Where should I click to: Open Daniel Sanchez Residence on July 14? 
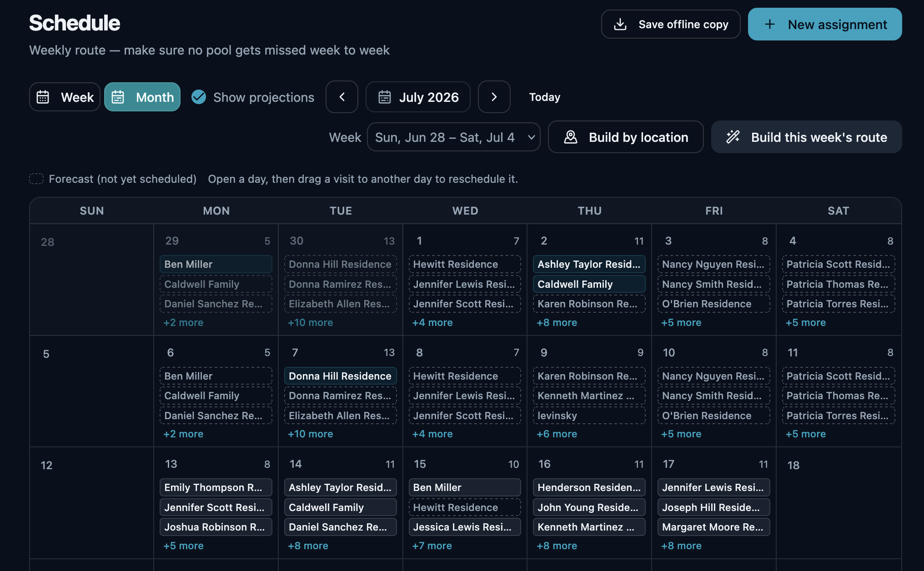(341, 527)
